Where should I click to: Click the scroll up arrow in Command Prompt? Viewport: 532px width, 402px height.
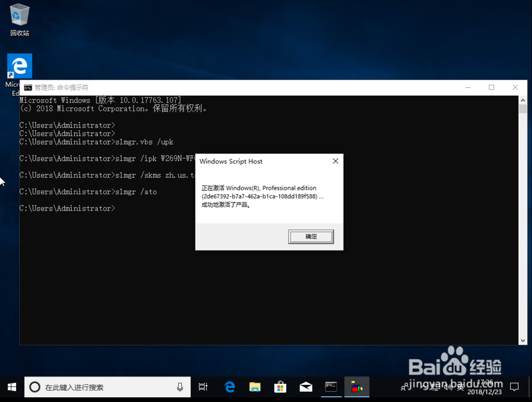click(522, 100)
